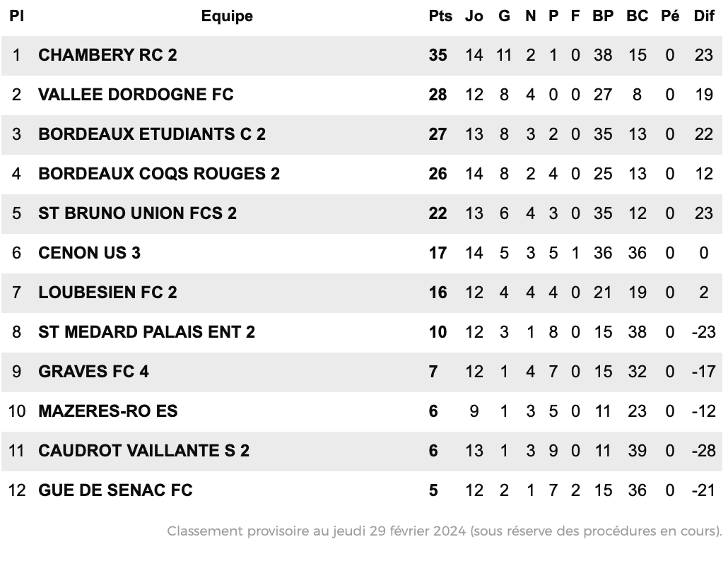The image size is (728, 561).
Task: Open BORDEAUX COQS ROUGES 2 entry
Action: [159, 174]
